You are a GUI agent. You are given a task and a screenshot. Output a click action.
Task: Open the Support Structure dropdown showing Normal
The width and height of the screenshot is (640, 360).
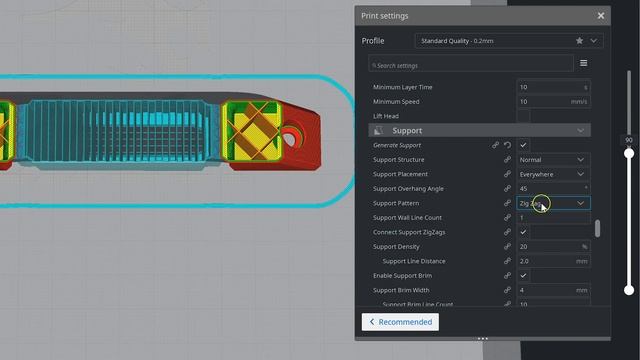553,160
